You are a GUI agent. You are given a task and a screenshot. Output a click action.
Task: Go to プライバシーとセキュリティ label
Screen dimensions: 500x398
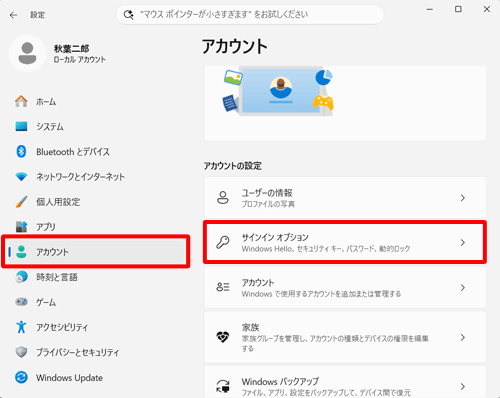coord(77,352)
